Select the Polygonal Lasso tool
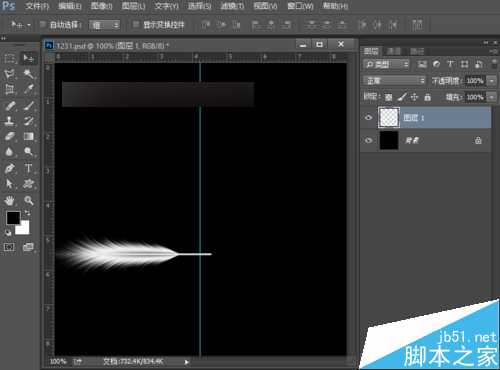Screen dimensions: 500x370 click(10, 74)
